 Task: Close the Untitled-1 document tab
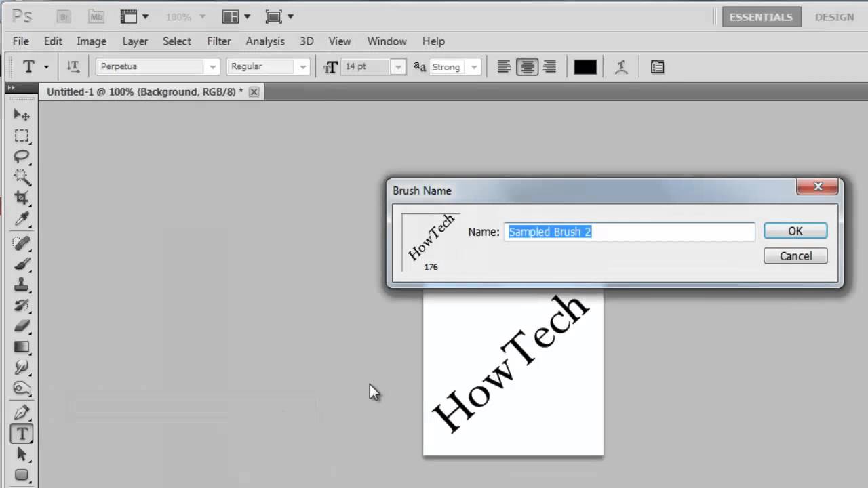tap(254, 91)
